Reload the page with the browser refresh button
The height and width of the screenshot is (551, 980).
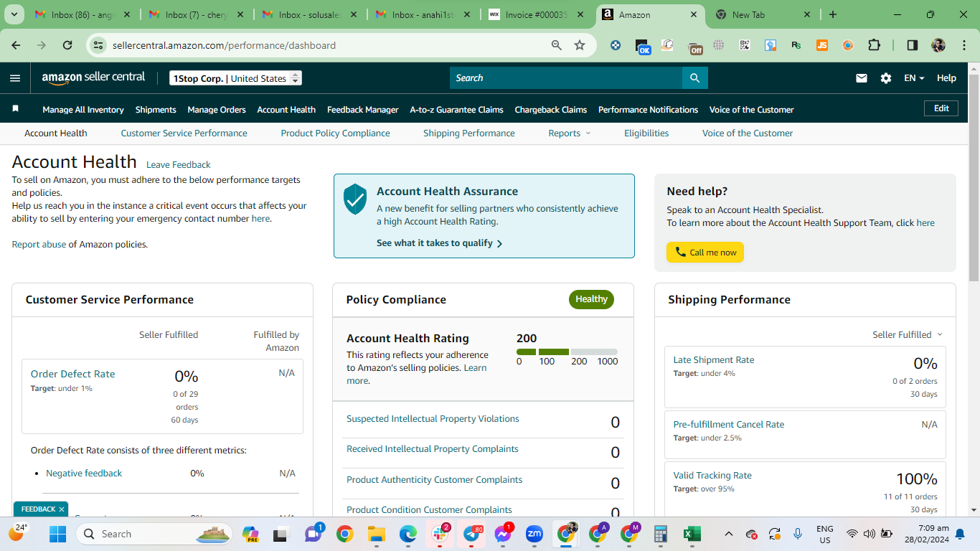click(67, 45)
